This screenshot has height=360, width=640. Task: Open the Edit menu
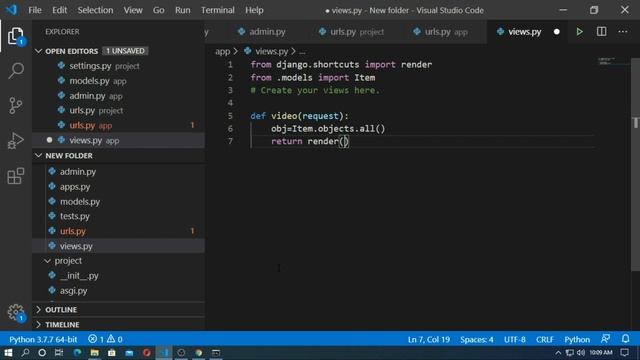59,10
